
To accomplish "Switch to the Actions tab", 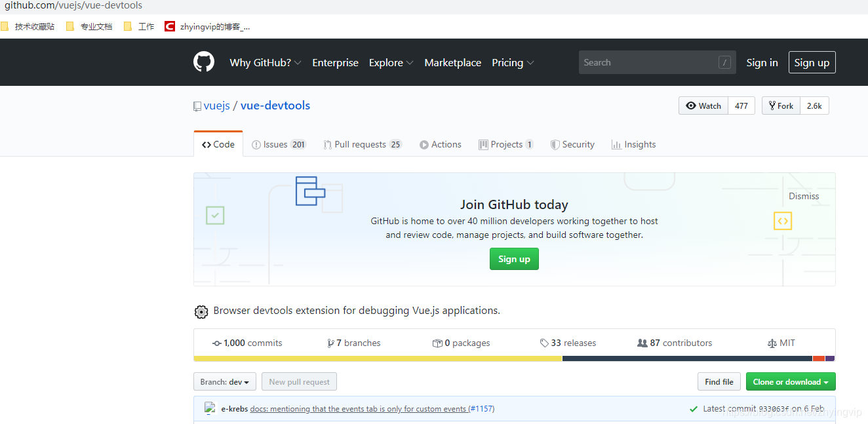I will [x=441, y=144].
